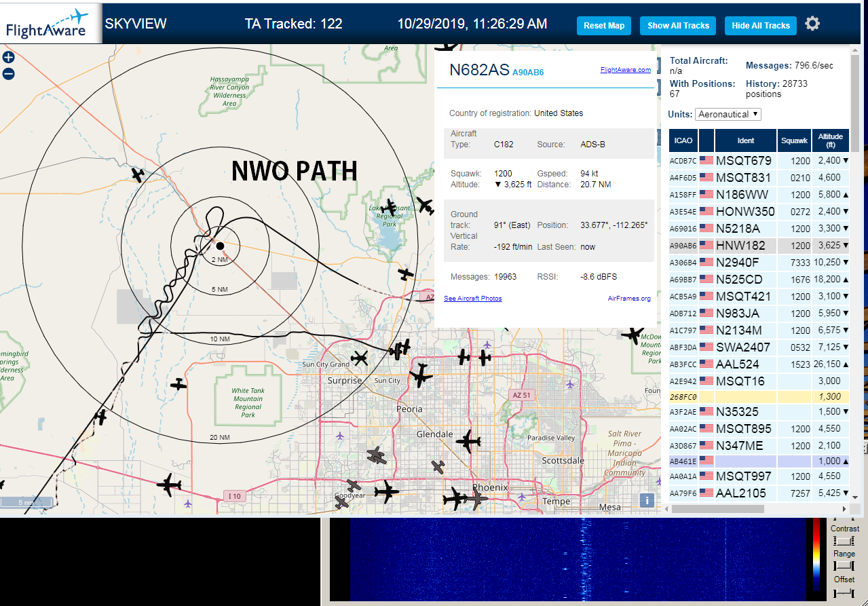Sort table by ICAO column header
The height and width of the screenshot is (606, 868).
pyautogui.click(x=683, y=140)
